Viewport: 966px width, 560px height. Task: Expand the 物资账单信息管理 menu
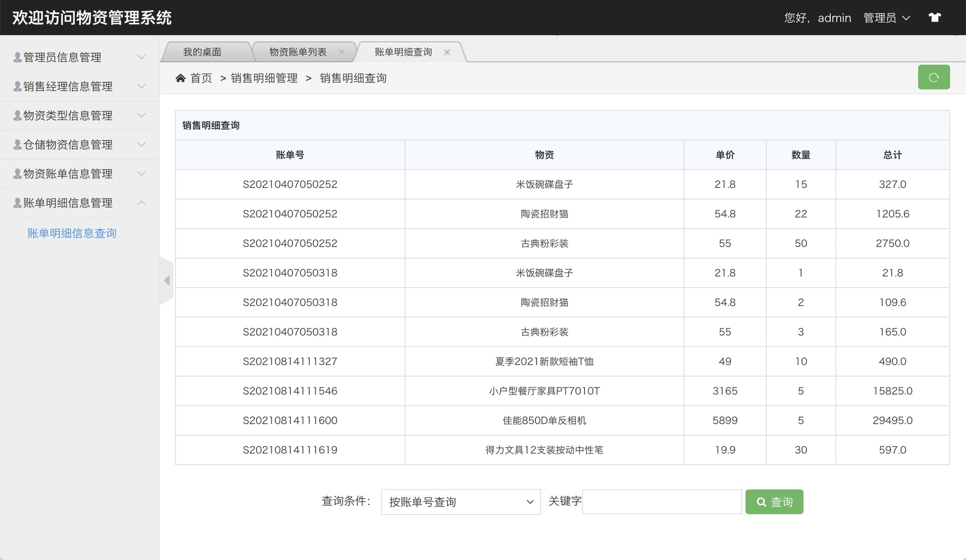point(70,173)
